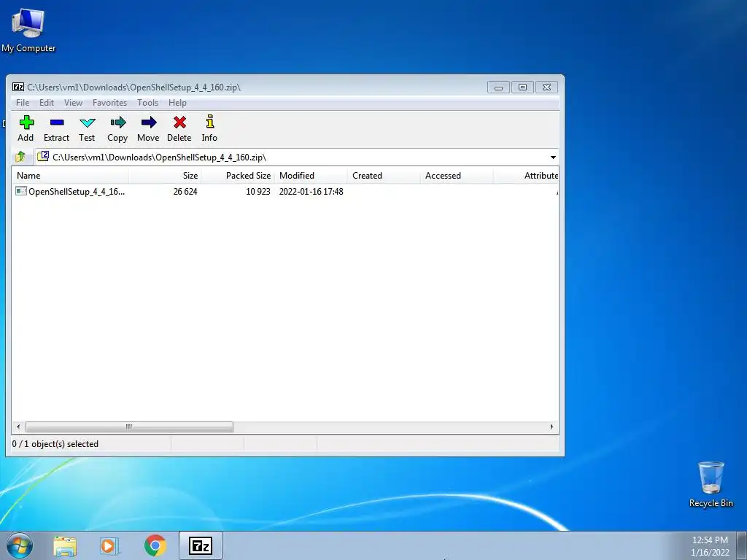The height and width of the screenshot is (560, 747).
Task: Click the modified date 2022-01-16 17:48
Action: pos(311,192)
